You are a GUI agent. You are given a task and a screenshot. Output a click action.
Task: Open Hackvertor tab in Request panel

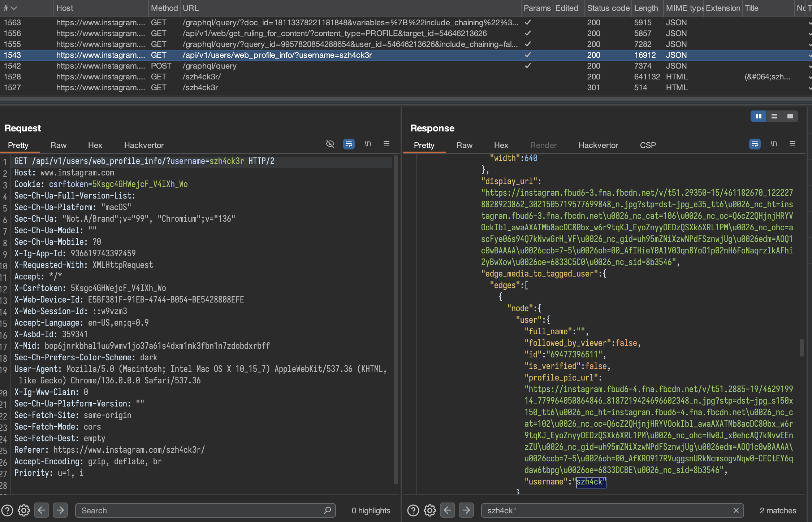point(144,145)
